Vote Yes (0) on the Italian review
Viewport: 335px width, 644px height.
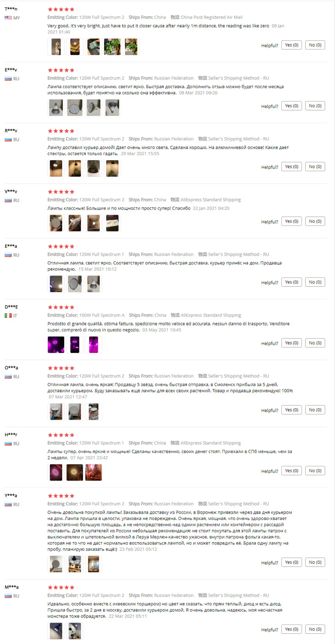click(291, 343)
